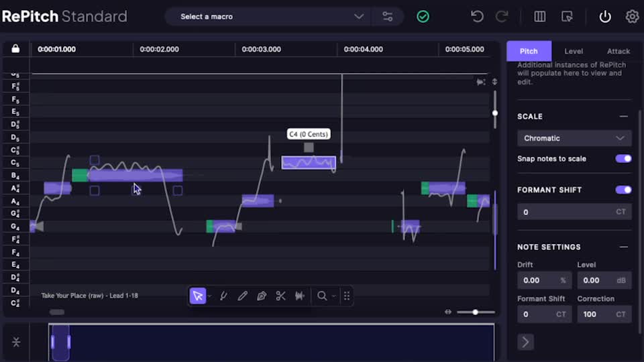Select the arrow pointer tool

point(197,296)
